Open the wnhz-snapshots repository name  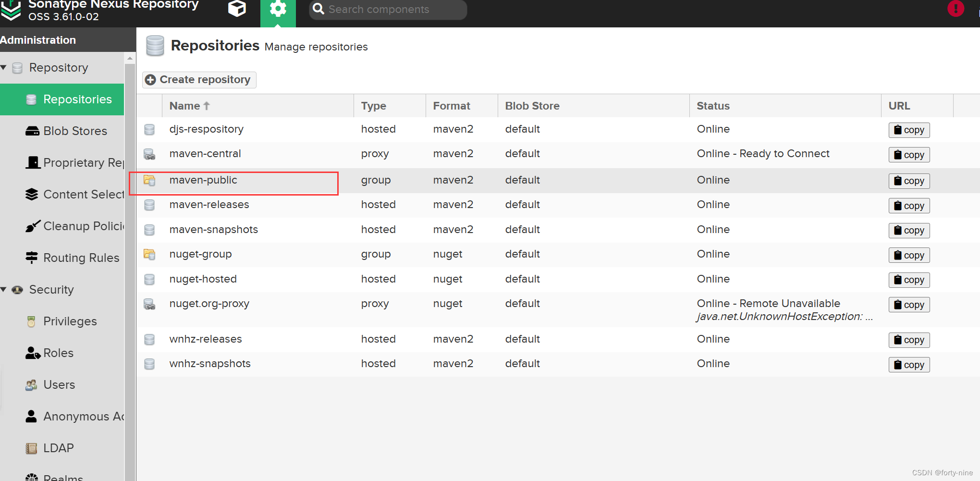click(x=210, y=364)
